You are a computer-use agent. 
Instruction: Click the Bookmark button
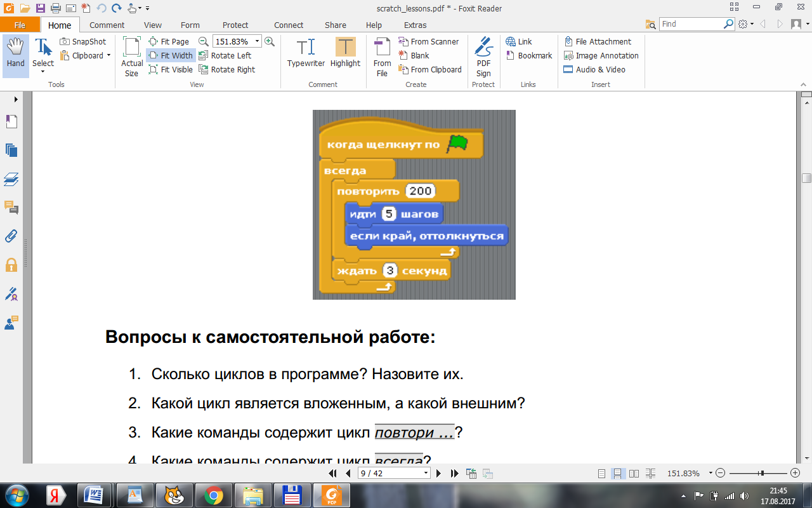[x=529, y=55]
